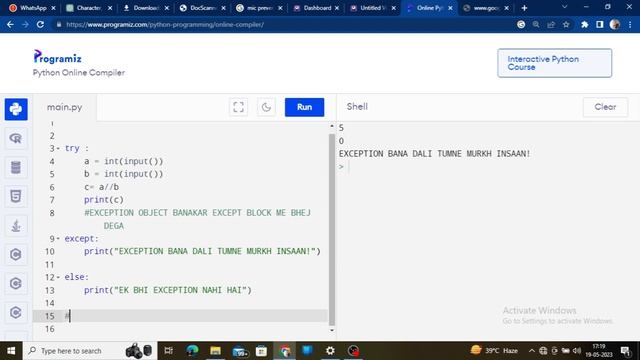The image size is (640, 360).
Task: Click the code line print(c)
Action: pyautogui.click(x=104, y=200)
